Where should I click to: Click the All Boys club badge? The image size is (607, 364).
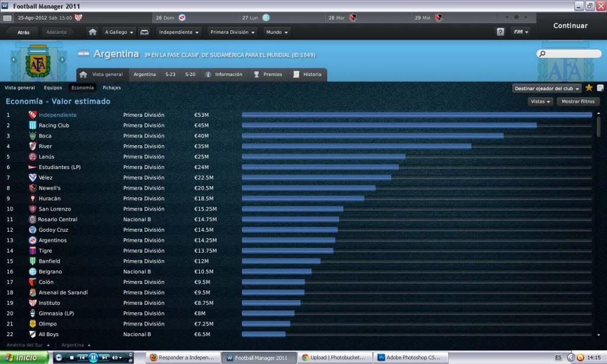(x=33, y=334)
